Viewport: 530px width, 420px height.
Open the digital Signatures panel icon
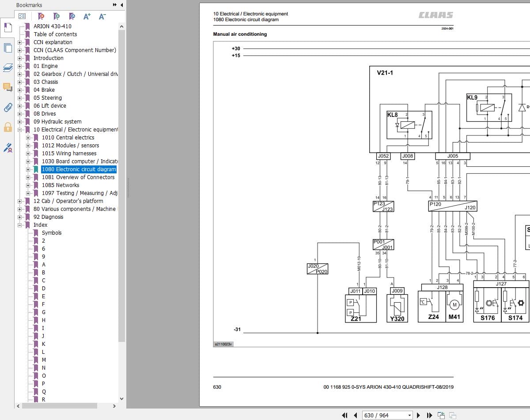point(8,147)
